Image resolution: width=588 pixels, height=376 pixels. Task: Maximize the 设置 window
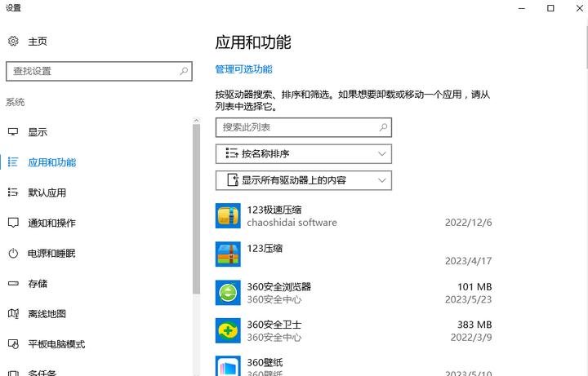click(550, 8)
